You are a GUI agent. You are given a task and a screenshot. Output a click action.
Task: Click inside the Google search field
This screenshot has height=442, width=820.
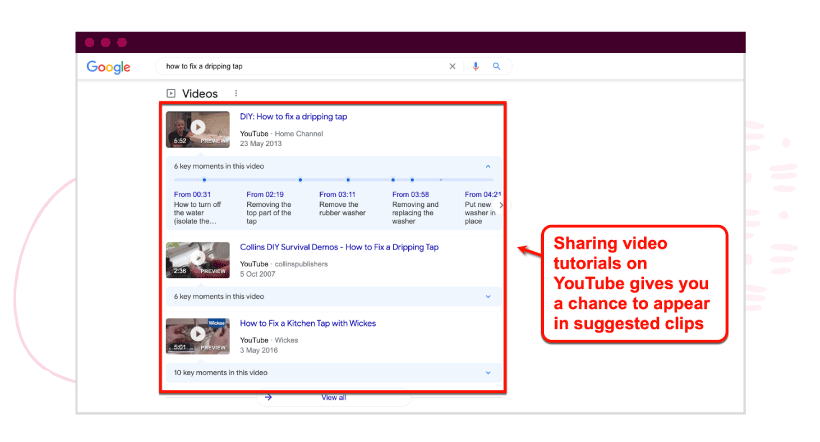[300, 67]
